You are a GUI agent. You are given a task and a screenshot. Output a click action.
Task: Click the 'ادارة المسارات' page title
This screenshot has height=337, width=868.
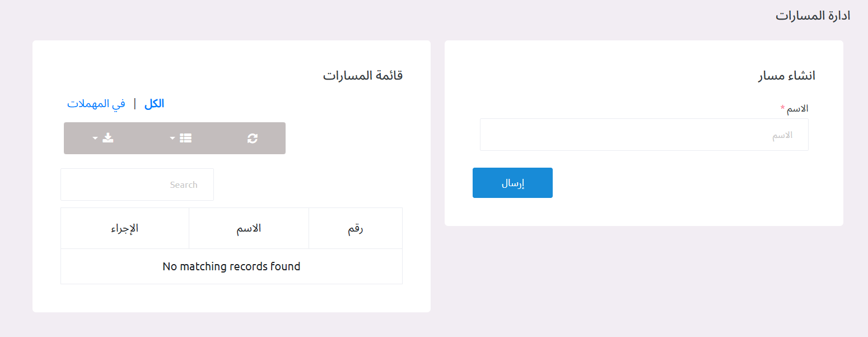[x=813, y=15]
